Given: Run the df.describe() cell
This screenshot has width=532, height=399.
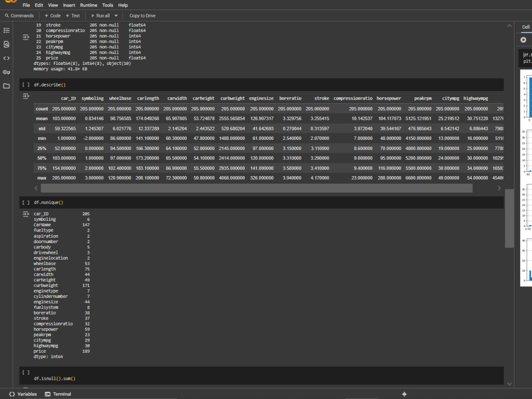Looking at the screenshot, I should pos(26,85).
